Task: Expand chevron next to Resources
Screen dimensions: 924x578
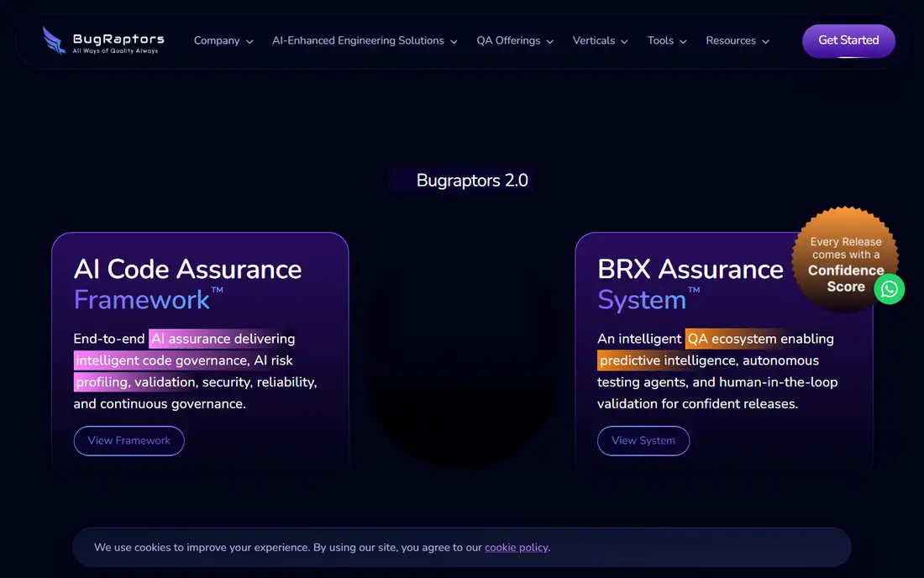Action: (765, 42)
